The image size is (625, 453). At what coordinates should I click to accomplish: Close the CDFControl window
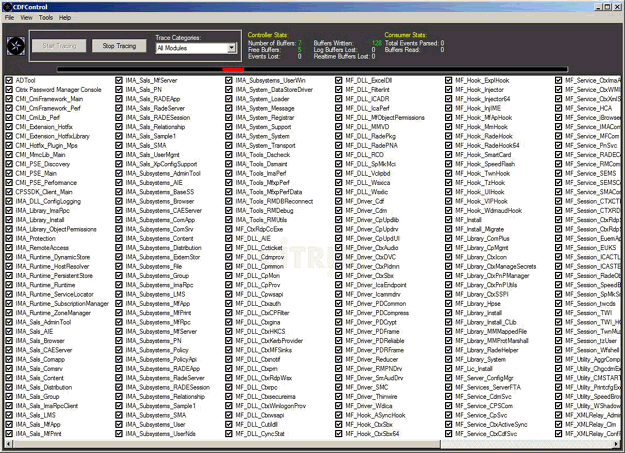pyautogui.click(x=617, y=7)
